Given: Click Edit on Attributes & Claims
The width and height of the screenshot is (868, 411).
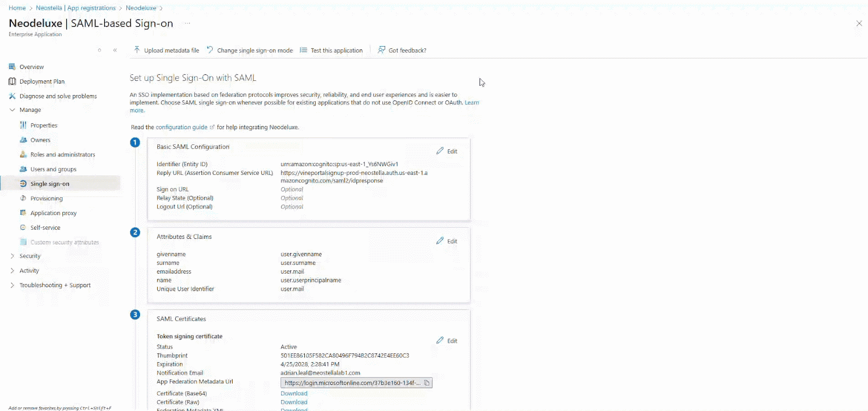Looking at the screenshot, I should pos(447,241).
